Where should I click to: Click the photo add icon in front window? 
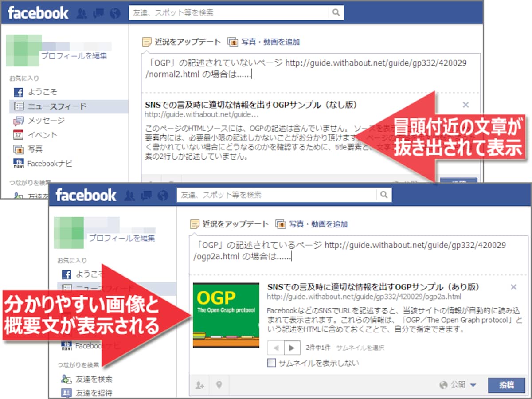(x=280, y=224)
